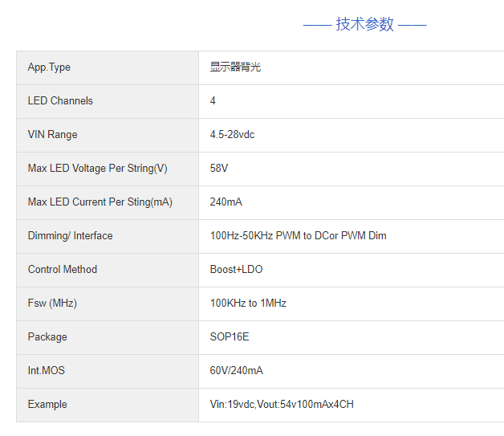Select the SOP16E package value

point(230,337)
